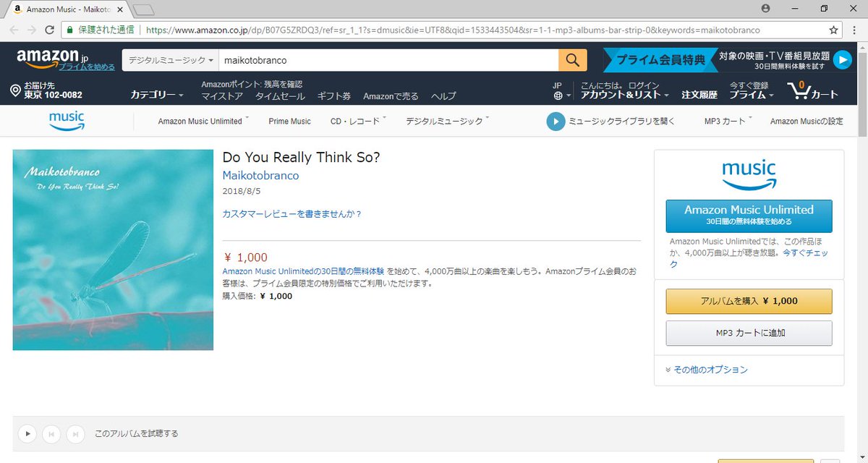
Task: Skip to previous track in preview player
Action: click(51, 433)
